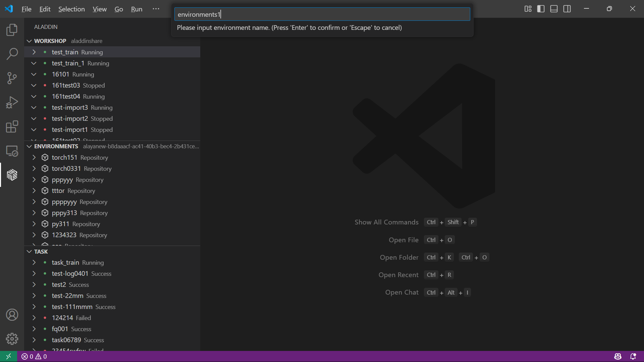Click the errors and warnings status indicator
644x362 pixels.
(x=34, y=356)
